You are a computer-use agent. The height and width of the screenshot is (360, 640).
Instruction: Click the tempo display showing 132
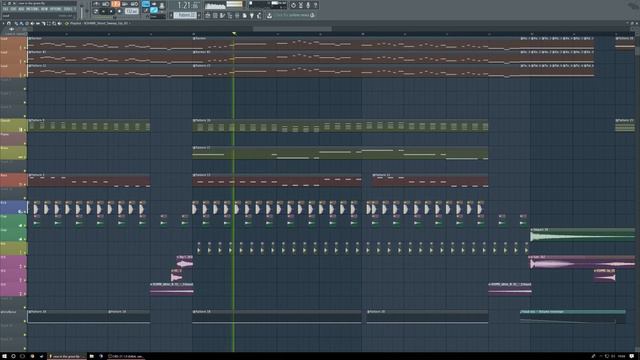(x=131, y=11)
